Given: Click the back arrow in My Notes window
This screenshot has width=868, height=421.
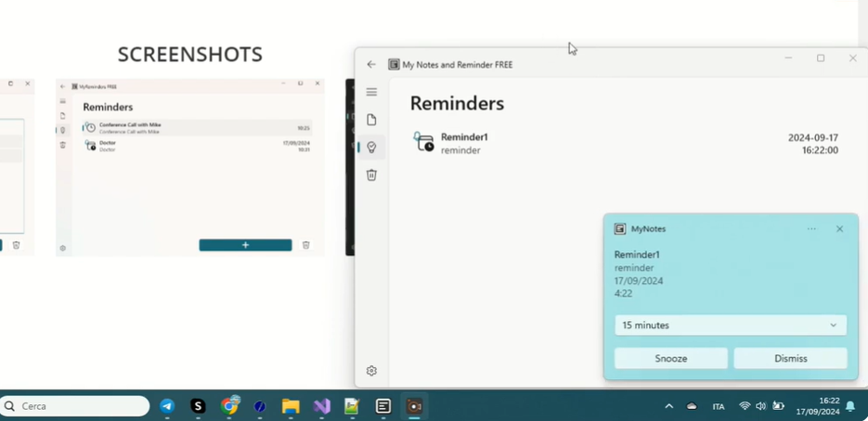Looking at the screenshot, I should coord(371,64).
